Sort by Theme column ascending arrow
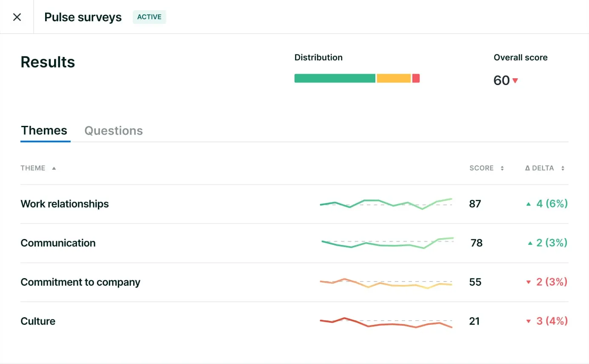This screenshot has height=364, width=589. (54, 168)
